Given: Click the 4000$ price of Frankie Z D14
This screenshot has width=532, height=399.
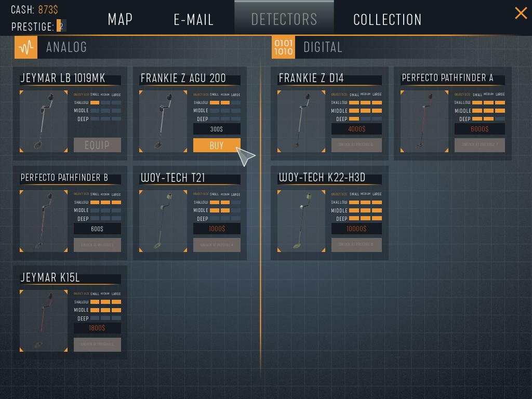Looking at the screenshot, I should point(356,129).
